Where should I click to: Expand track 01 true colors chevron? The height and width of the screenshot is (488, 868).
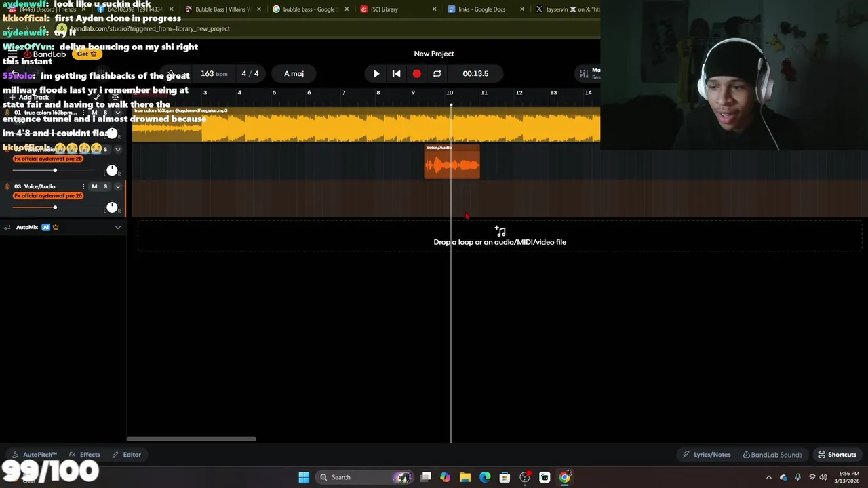pos(117,113)
